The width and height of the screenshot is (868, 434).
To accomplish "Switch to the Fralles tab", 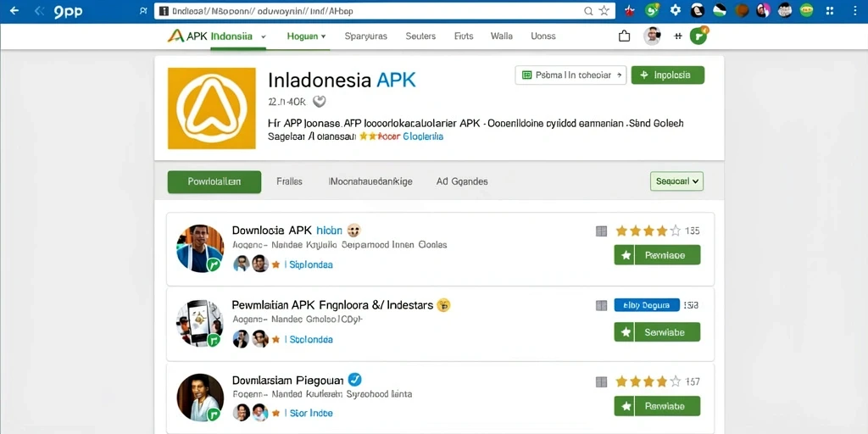I will [x=290, y=181].
